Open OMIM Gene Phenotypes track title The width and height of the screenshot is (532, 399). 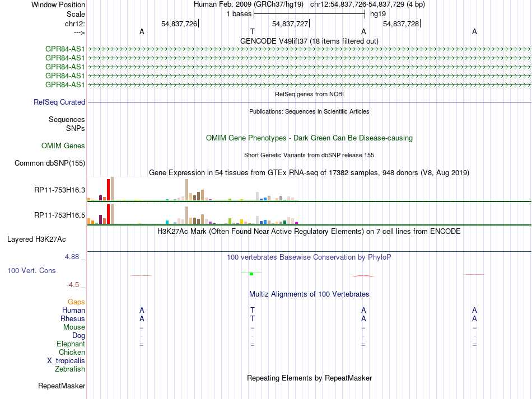[309, 138]
